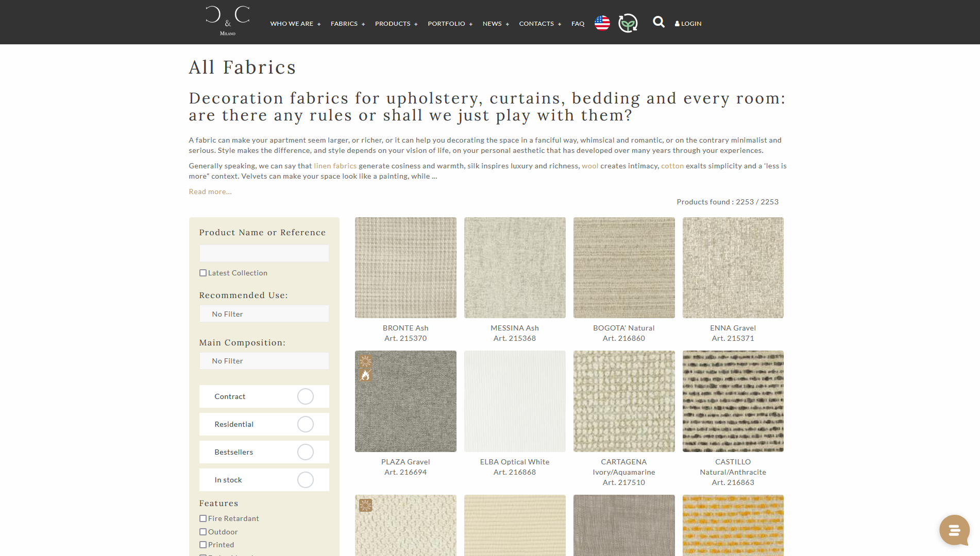Click the sun outdoor badge on PLAZA Gravel
Image resolution: width=980 pixels, height=556 pixels.
point(365,361)
